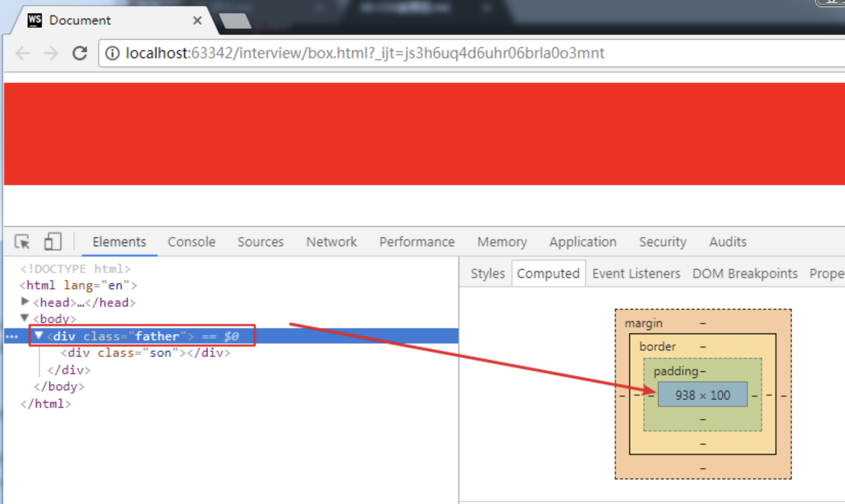
Task: Click the site information icon in address bar
Action: (112, 53)
